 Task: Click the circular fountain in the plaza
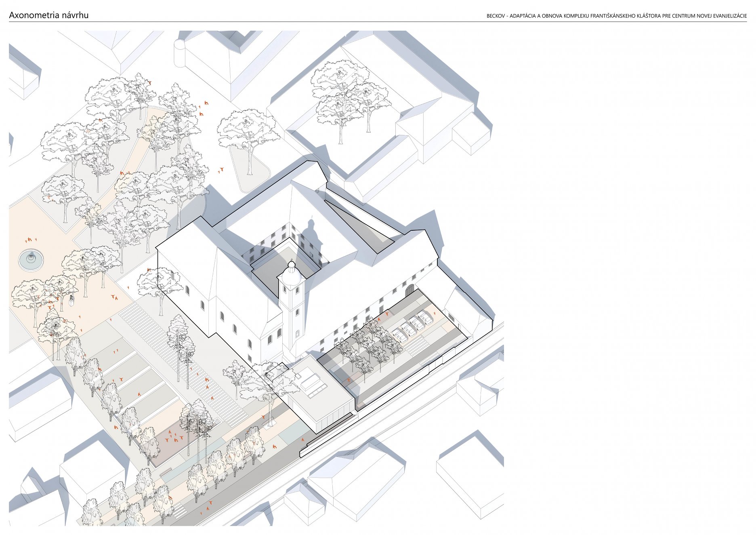[x=31, y=259]
